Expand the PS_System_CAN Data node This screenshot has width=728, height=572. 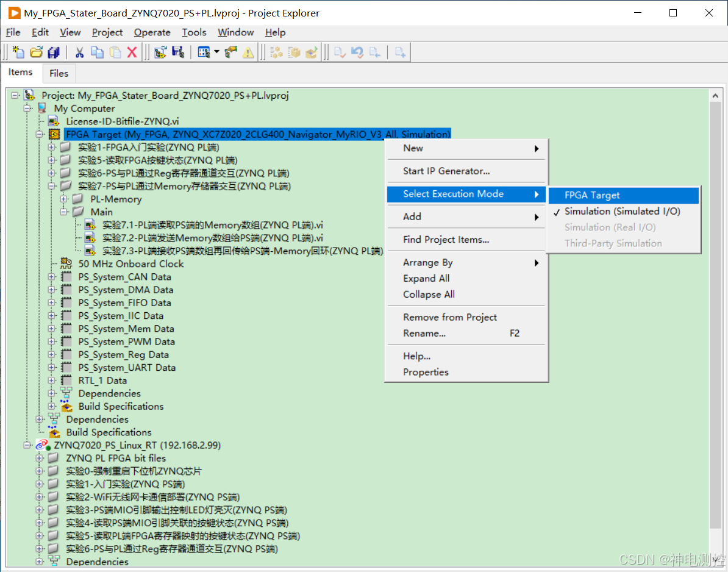pyautogui.click(x=52, y=277)
